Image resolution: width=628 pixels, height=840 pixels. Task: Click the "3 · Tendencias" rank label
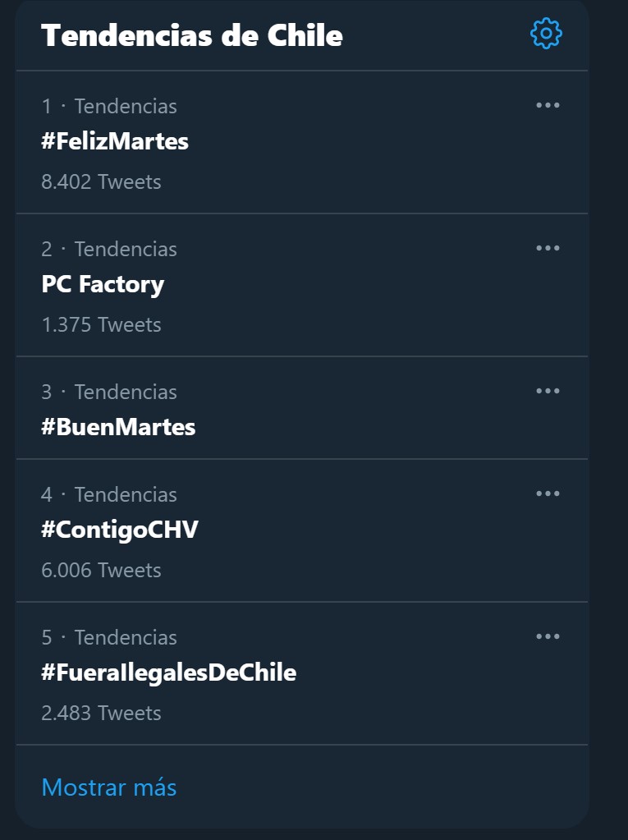click(109, 392)
